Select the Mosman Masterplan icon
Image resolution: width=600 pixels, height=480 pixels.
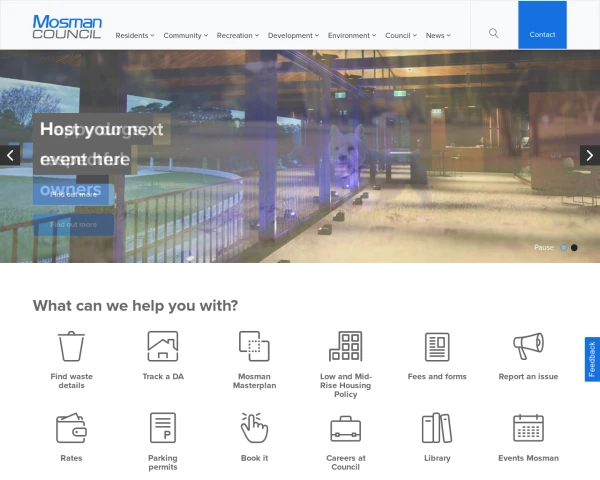254,346
